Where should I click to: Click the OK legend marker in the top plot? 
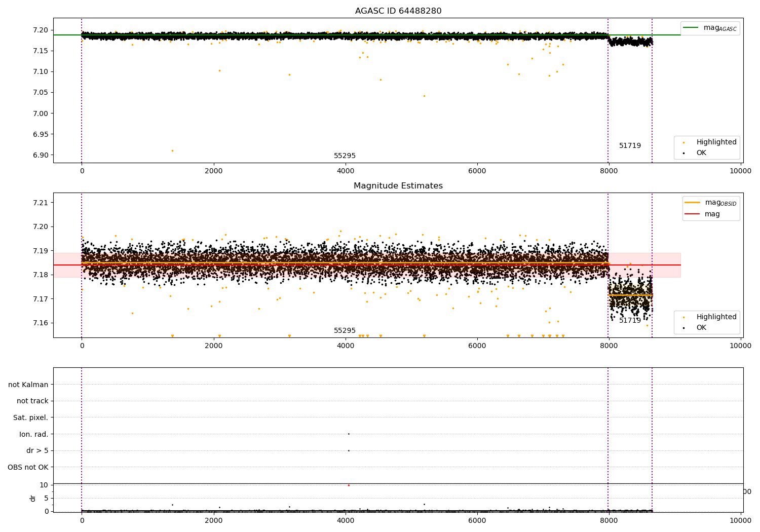pyautogui.click(x=683, y=153)
